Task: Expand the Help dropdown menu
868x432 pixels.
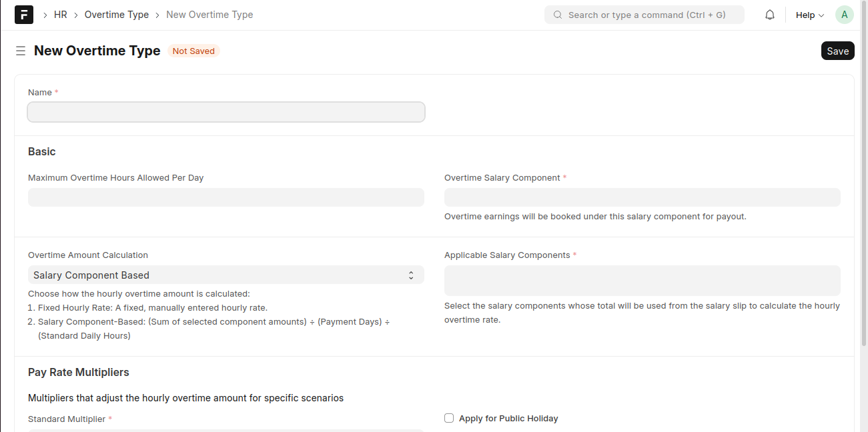Action: pos(809,15)
